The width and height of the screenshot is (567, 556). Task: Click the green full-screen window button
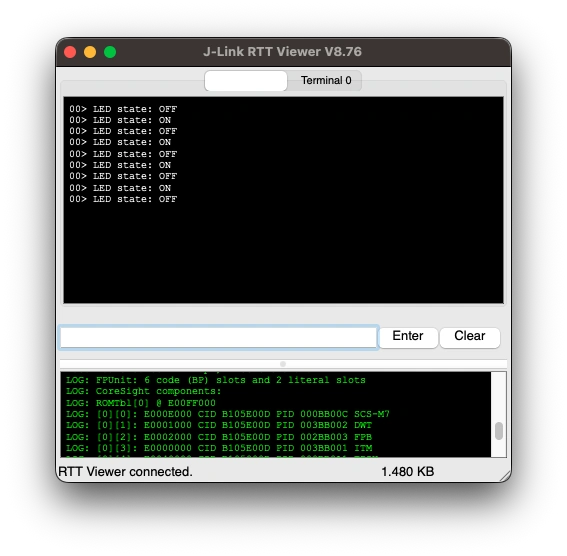pos(110,52)
